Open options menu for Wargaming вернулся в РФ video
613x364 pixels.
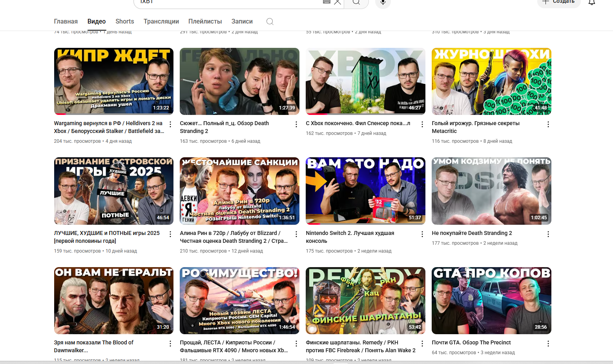point(170,124)
